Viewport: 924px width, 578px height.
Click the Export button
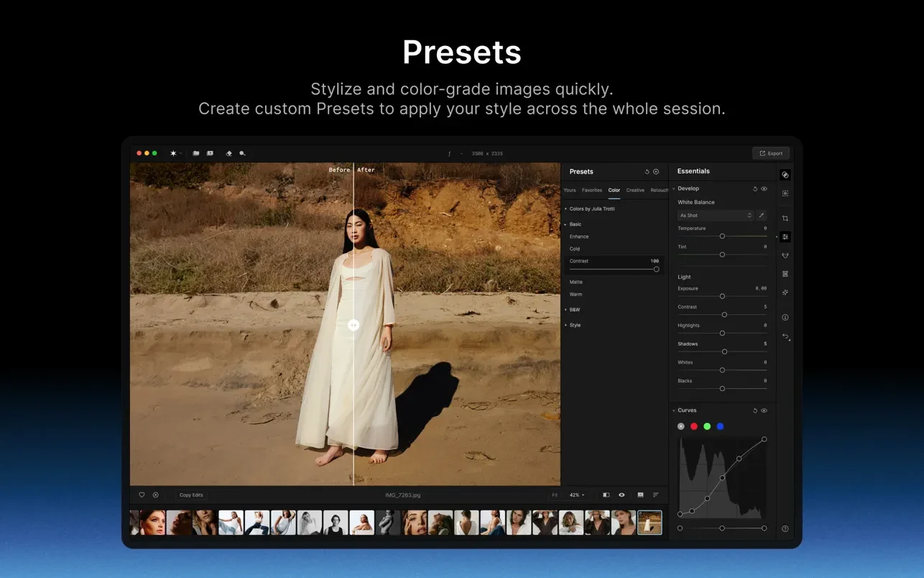[x=771, y=153]
